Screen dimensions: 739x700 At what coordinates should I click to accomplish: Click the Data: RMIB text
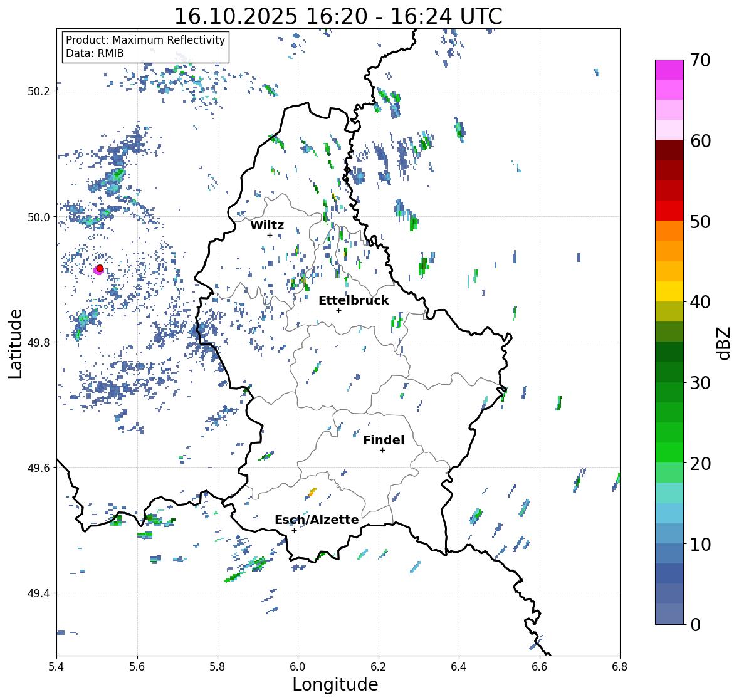tap(95, 53)
